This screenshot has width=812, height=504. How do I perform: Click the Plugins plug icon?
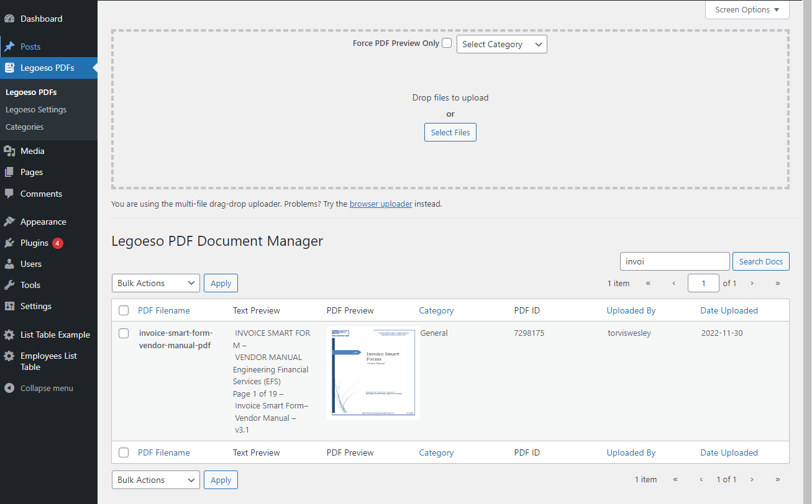(x=9, y=243)
